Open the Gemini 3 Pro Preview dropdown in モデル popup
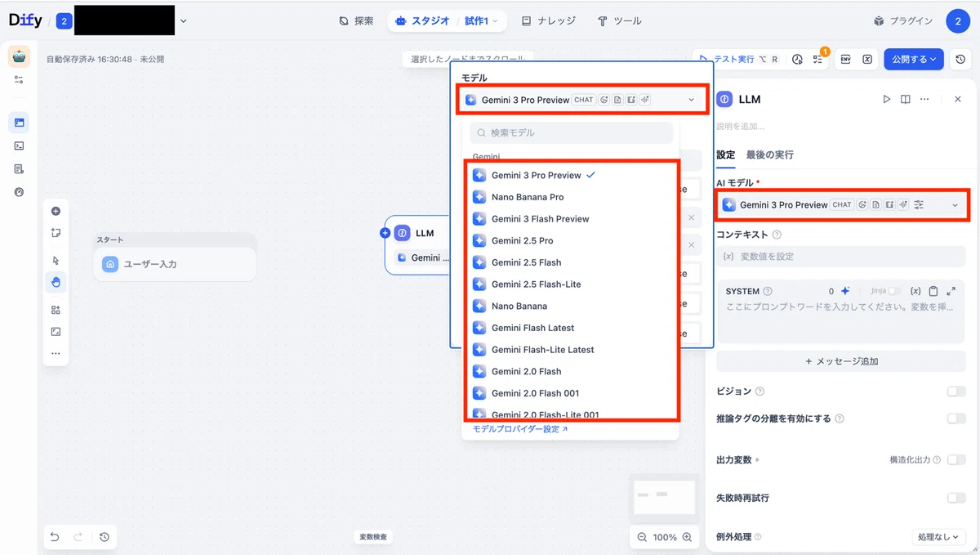 point(581,100)
